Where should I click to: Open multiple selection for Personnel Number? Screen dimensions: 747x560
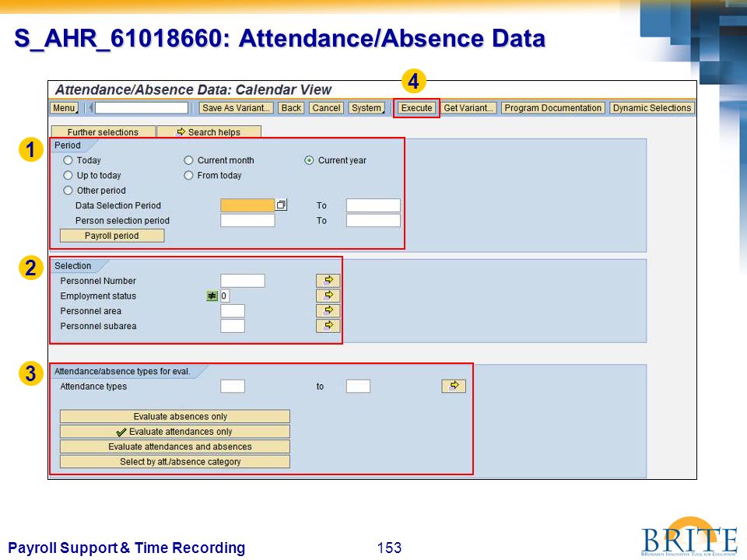(x=328, y=280)
